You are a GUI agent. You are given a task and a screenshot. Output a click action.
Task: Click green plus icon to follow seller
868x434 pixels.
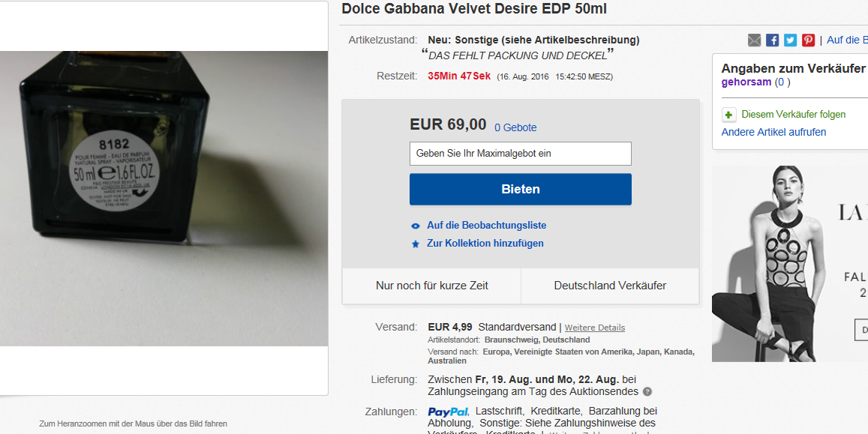pos(729,115)
